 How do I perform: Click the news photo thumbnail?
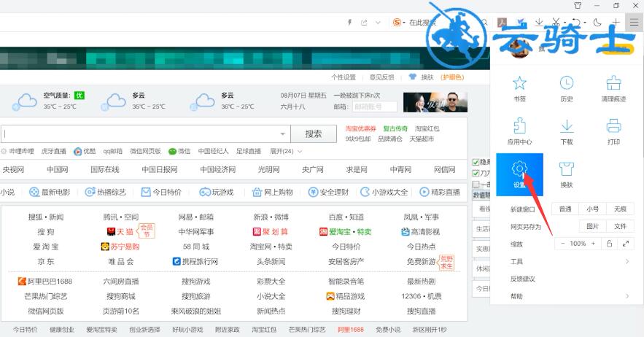(435, 102)
